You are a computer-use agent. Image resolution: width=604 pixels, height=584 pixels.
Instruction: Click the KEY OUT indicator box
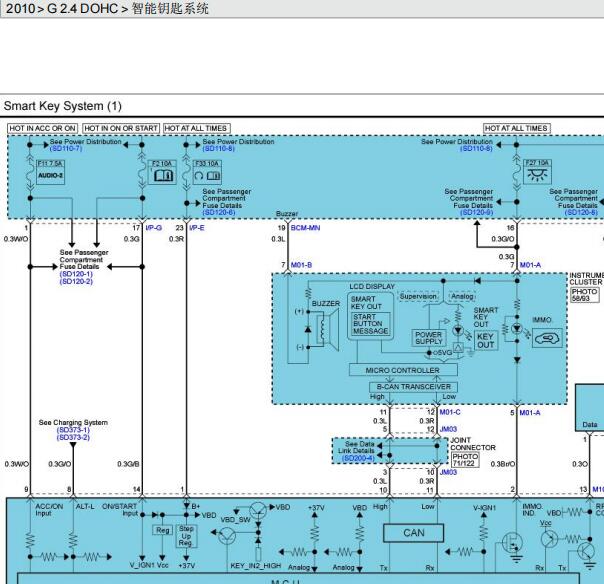point(485,341)
